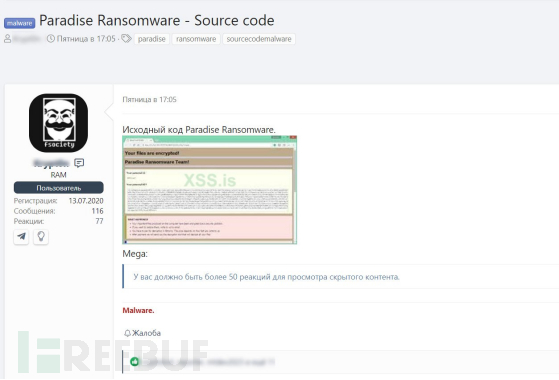Click the hidden content notice block
Viewport: 559px width, 380px height.
coord(340,277)
